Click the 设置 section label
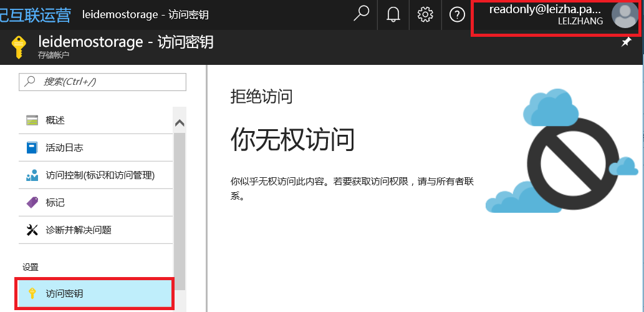 [31, 267]
